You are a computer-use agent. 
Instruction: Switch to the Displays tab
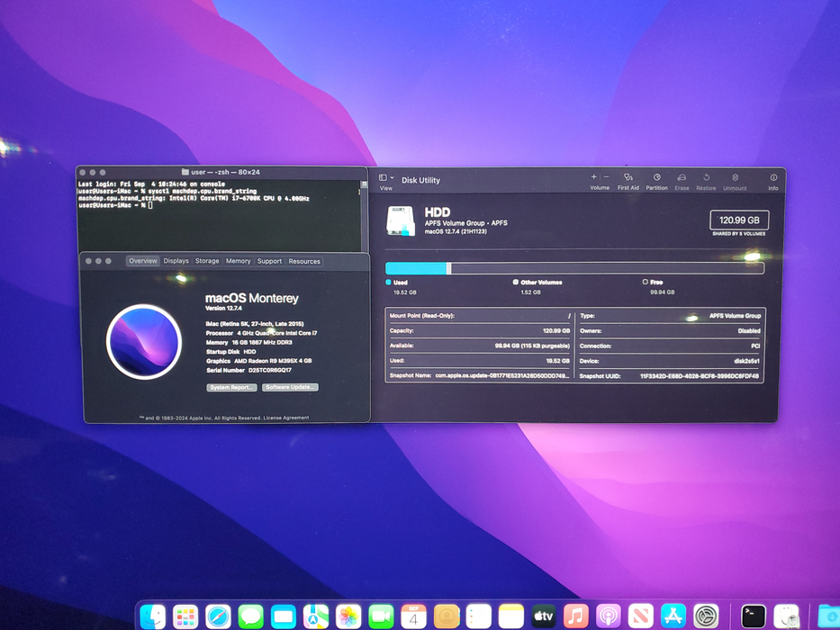click(176, 261)
